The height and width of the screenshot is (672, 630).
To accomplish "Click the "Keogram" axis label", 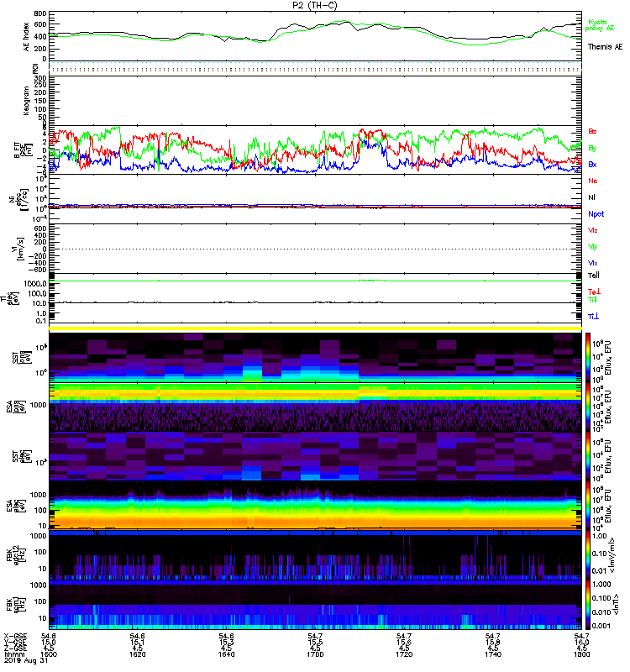I will click(x=26, y=100).
